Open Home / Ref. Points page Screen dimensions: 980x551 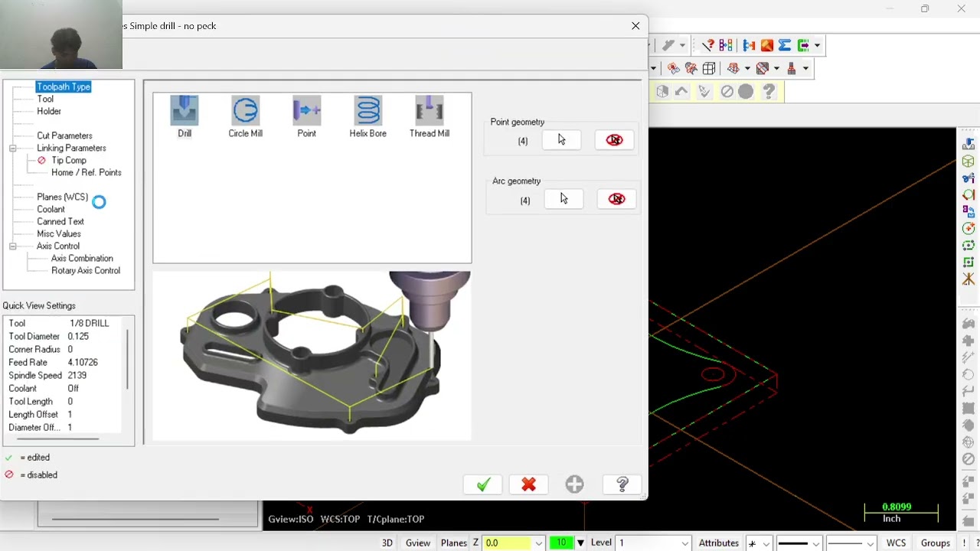[x=86, y=172]
